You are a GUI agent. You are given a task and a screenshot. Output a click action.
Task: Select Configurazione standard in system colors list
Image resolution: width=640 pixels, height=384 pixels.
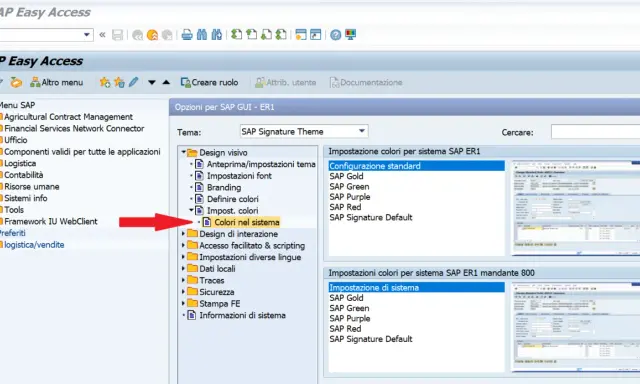point(416,166)
